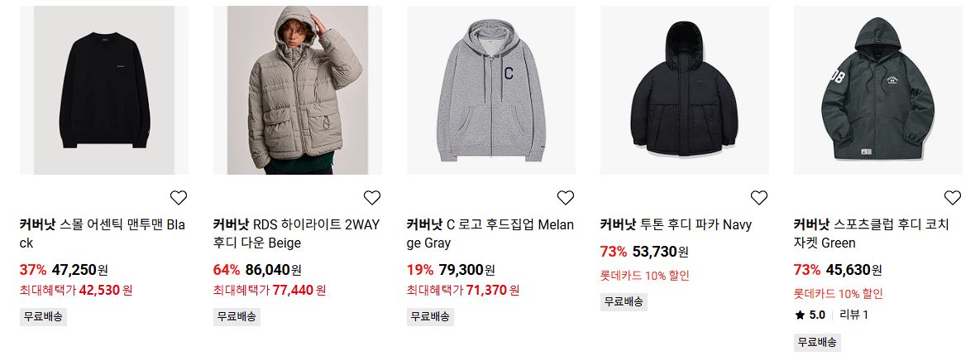Open 커버낫 스몰 어센틱 맨투맨 Black title
980x361 pixels.
tap(103, 233)
